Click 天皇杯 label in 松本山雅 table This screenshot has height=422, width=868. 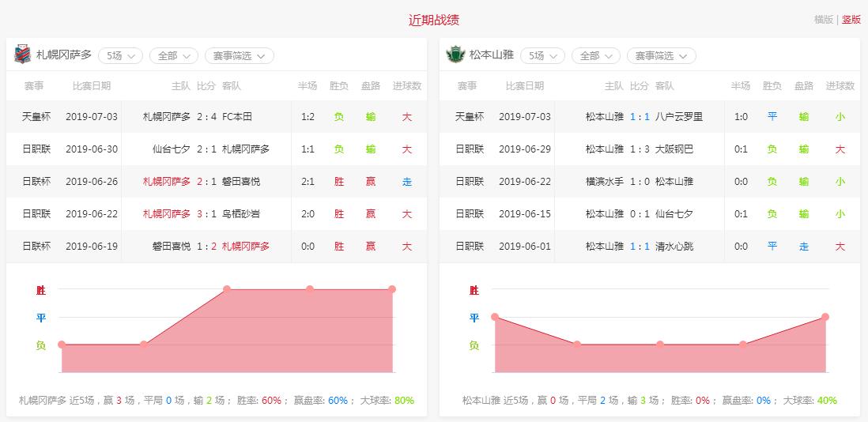tap(470, 117)
